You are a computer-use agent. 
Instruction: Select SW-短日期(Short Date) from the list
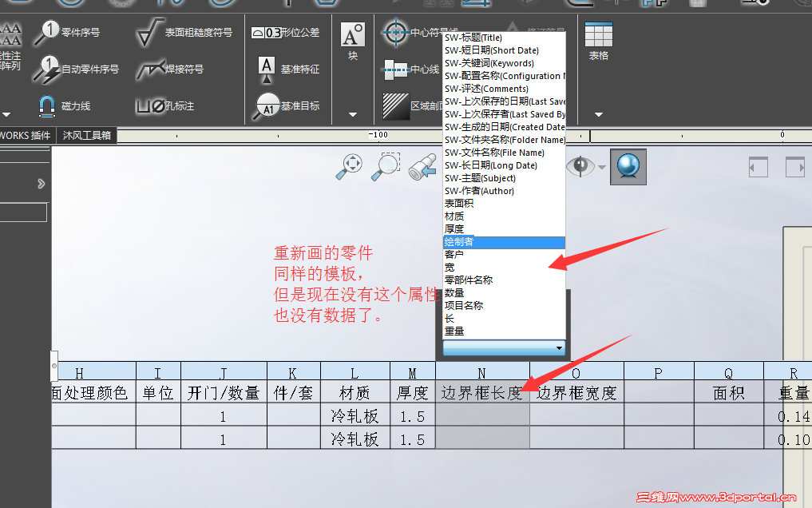504,50
